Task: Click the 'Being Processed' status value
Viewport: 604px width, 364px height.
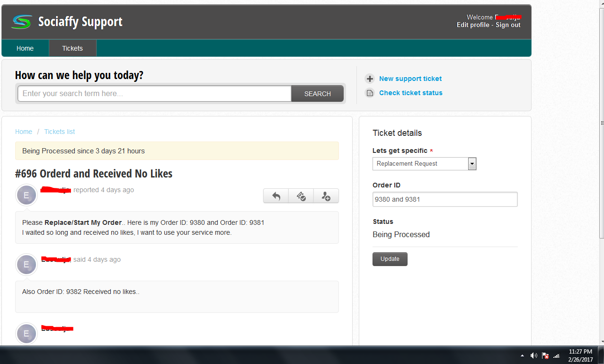Action: (x=401, y=235)
